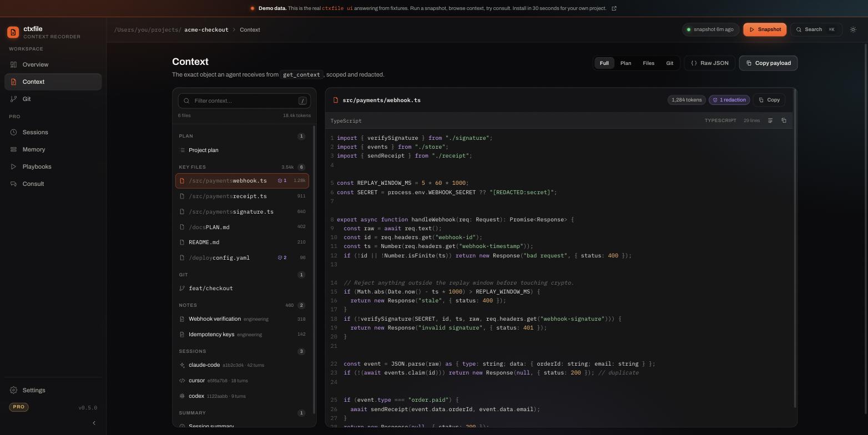Viewport: 868px width, 435px height.
Task: Open Playbooks from sidebar
Action: point(53,166)
